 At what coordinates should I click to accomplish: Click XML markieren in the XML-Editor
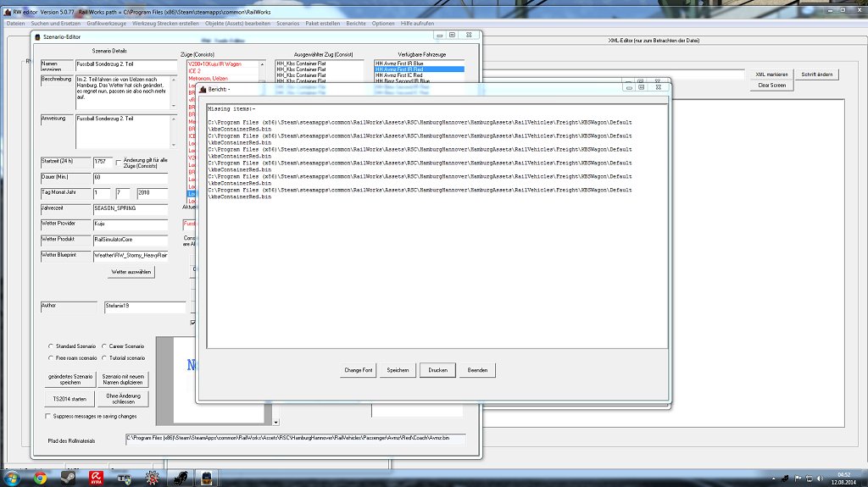(x=771, y=75)
